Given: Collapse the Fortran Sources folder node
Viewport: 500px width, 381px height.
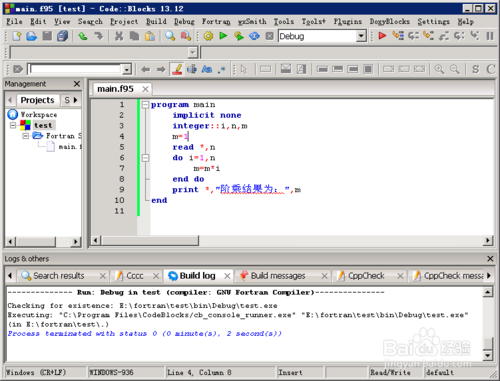Looking at the screenshot, I should point(26,136).
